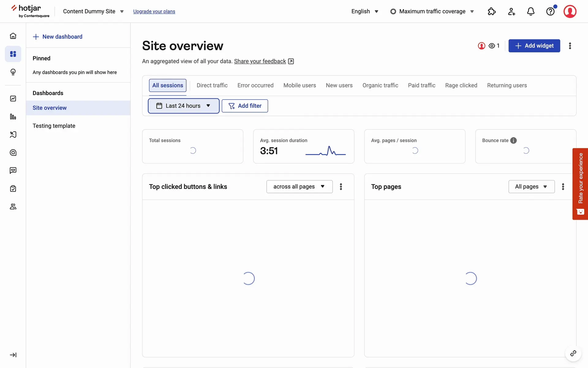Open the integrations puzzle-piece icon

point(492,11)
